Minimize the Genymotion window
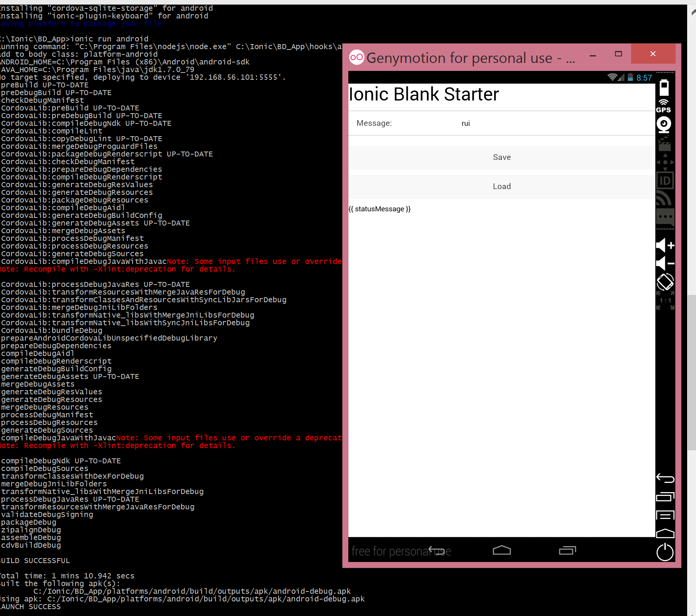Image resolution: width=696 pixels, height=616 pixels. (x=593, y=55)
